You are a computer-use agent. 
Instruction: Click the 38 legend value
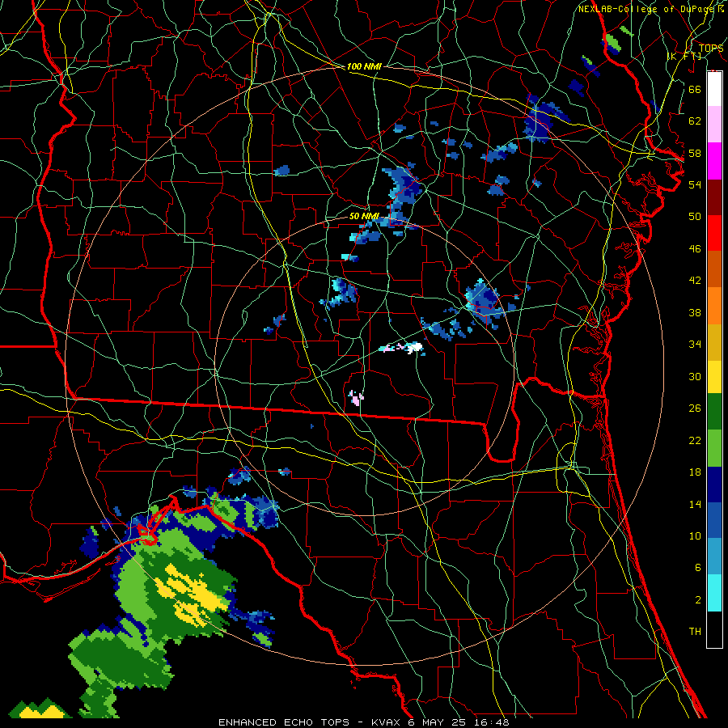695,312
